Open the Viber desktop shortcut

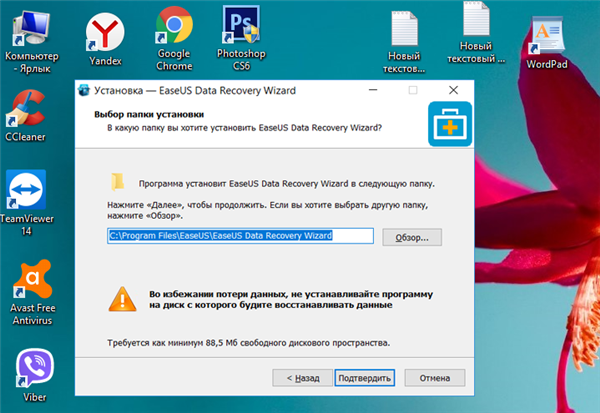click(x=34, y=375)
